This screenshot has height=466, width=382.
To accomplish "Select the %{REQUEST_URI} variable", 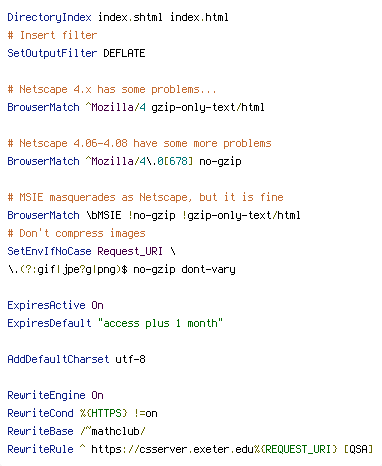I will tap(296, 449).
